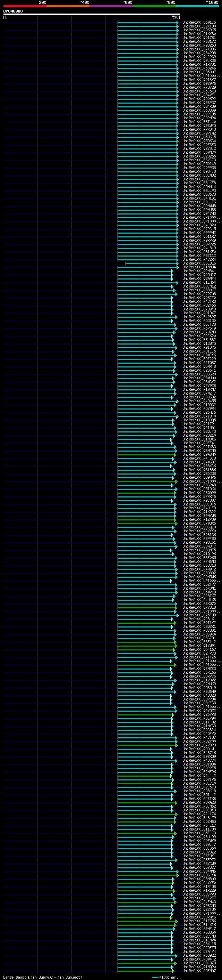Click hit UniRef100_B6T440

pyautogui.click(x=199, y=122)
